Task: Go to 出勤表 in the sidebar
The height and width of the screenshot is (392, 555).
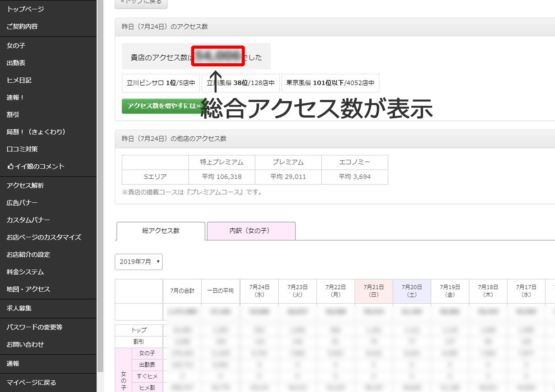Action: [x=16, y=63]
